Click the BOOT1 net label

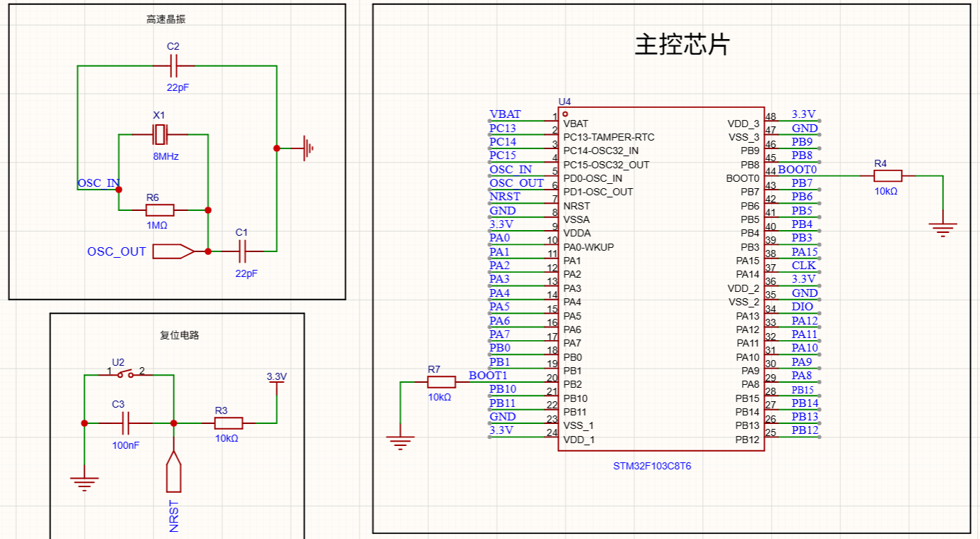coord(489,376)
